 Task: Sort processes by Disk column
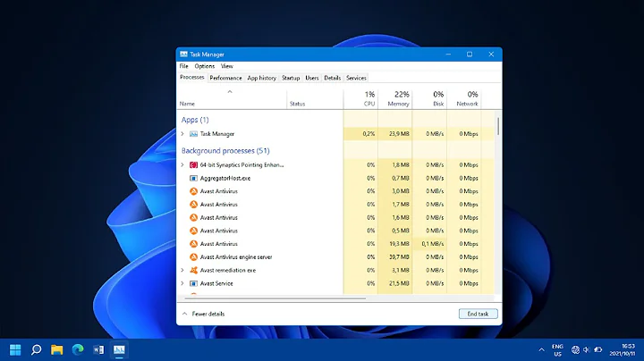[x=429, y=99]
